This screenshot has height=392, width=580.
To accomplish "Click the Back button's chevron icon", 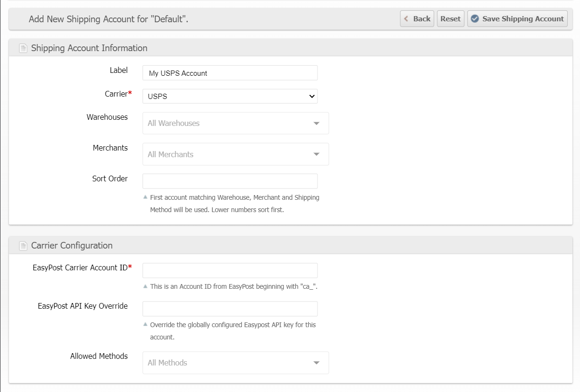I will (x=407, y=19).
